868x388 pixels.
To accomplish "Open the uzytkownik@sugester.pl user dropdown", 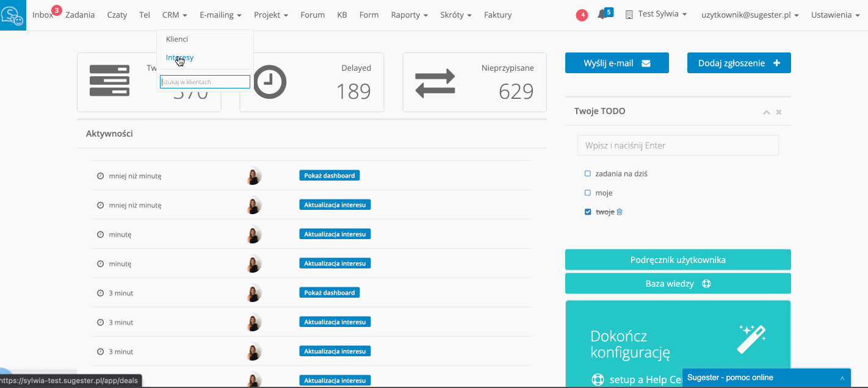I will pyautogui.click(x=750, y=15).
